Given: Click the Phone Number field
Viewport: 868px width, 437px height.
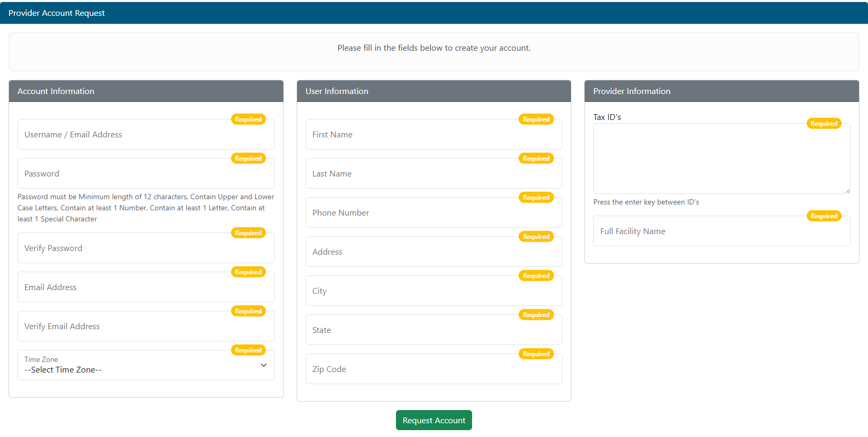Looking at the screenshot, I should [x=433, y=213].
